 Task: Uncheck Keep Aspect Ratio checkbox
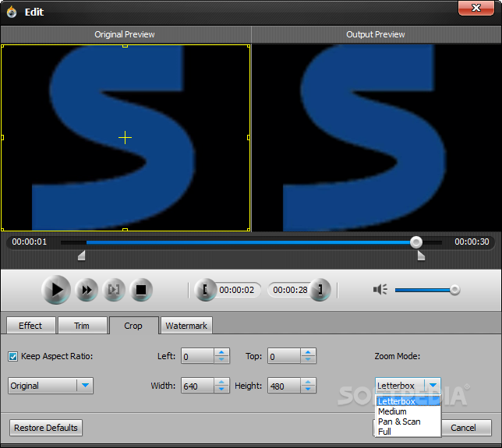click(13, 357)
